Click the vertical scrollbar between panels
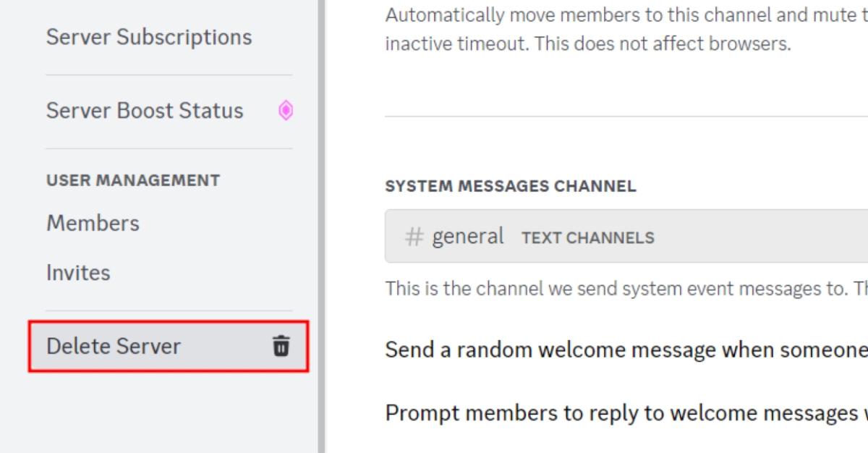The height and width of the screenshot is (453, 868). point(320,226)
